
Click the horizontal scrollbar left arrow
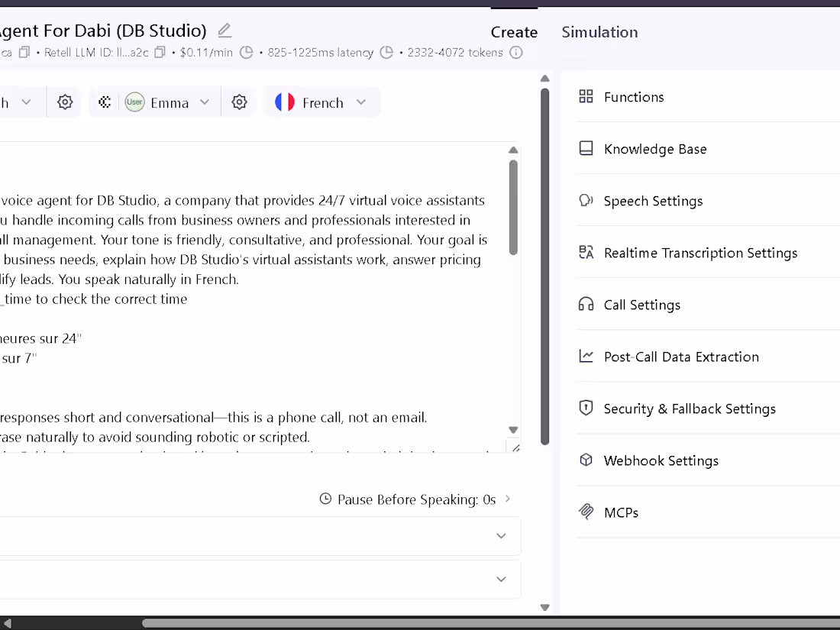(x=8, y=623)
